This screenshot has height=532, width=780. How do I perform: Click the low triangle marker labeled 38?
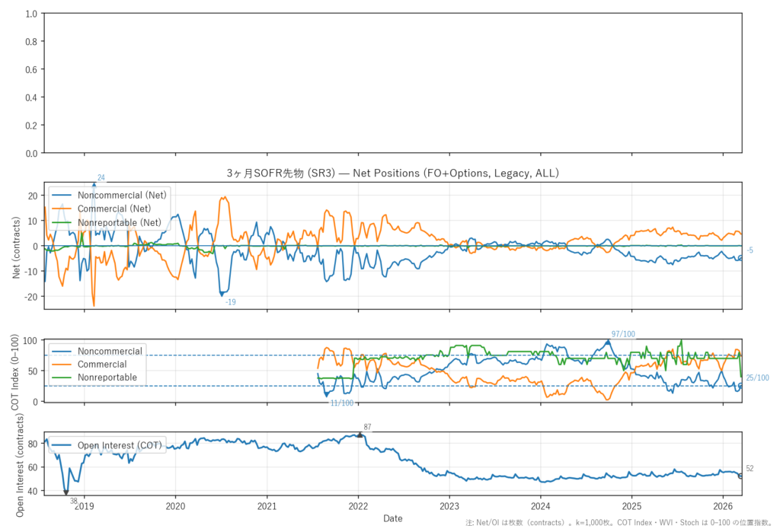(x=66, y=492)
